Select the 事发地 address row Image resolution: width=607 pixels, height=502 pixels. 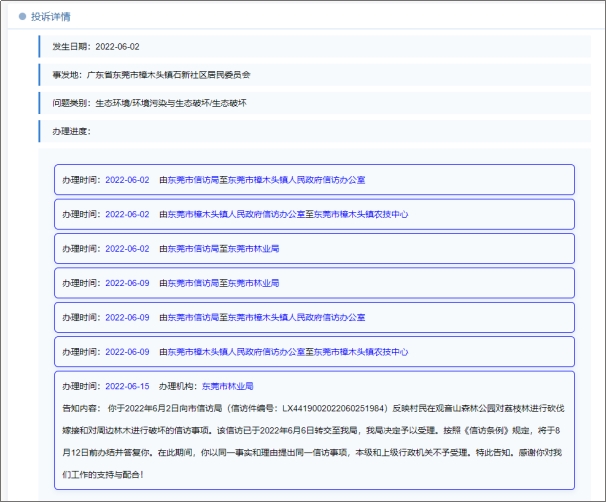pyautogui.click(x=315, y=75)
